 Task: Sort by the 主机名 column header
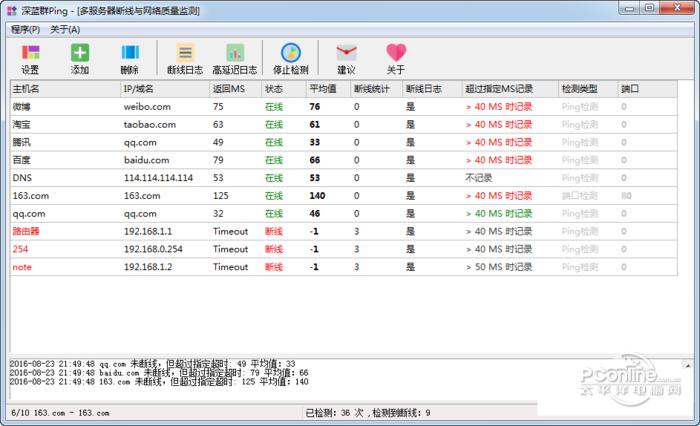pos(65,89)
